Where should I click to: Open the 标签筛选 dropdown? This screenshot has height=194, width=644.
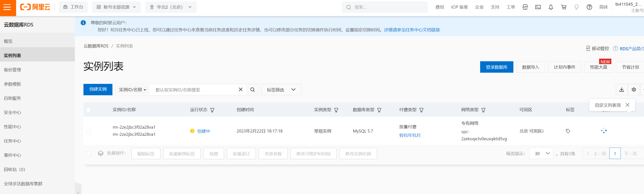click(x=281, y=90)
